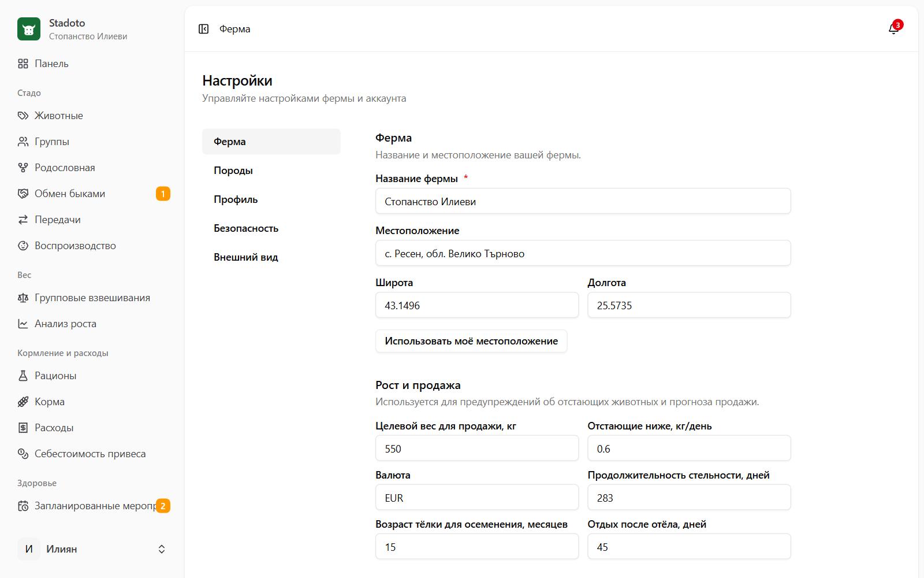The image size is (924, 578).
Task: Open the Внешний вид settings tab
Action: click(x=271, y=257)
